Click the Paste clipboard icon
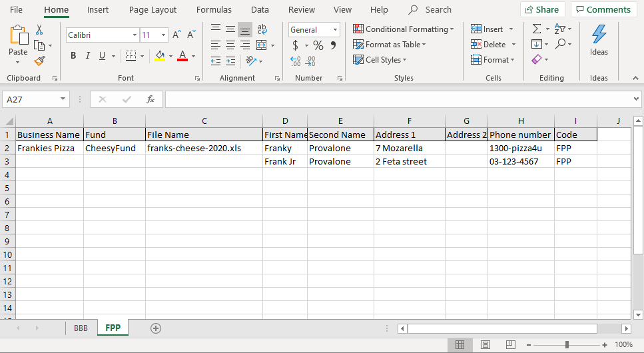 [18, 35]
